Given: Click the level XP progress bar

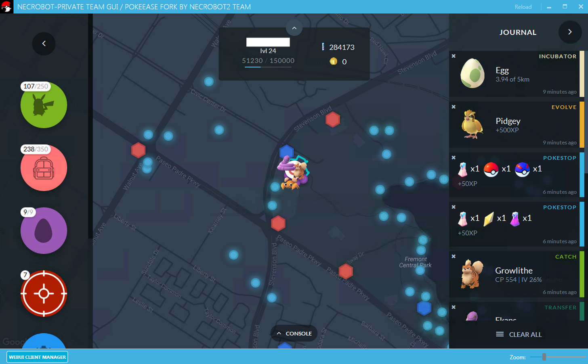Looking at the screenshot, I should click(268, 67).
